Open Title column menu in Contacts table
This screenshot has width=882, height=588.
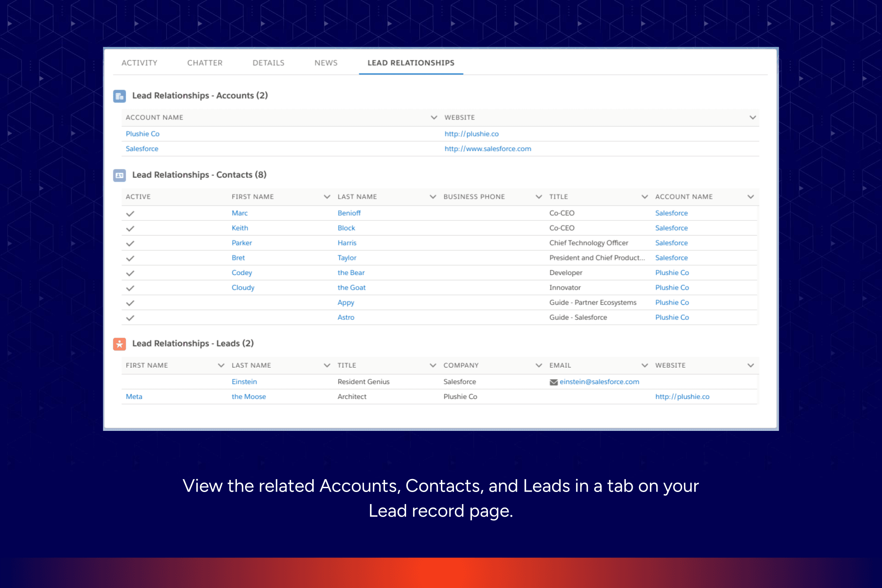point(645,197)
